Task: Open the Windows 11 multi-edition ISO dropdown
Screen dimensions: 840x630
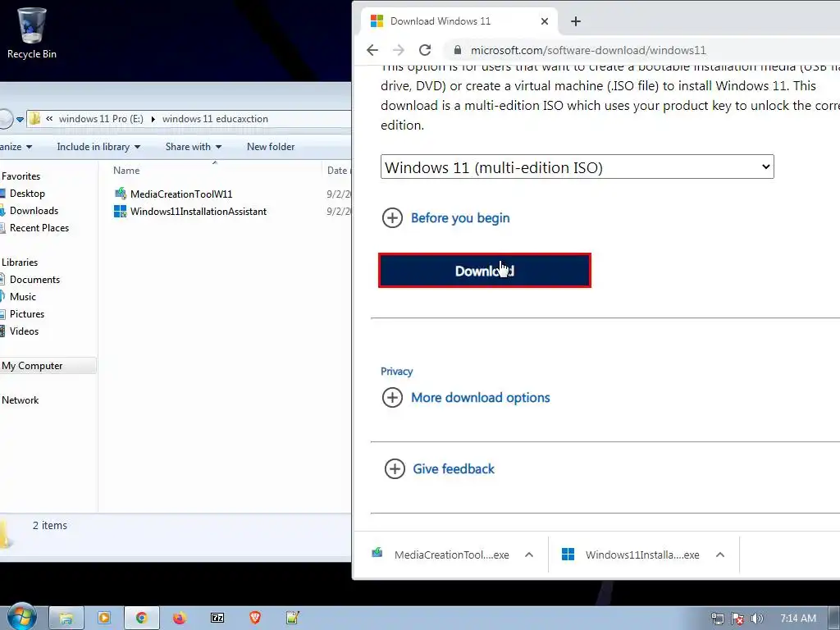Action: (577, 167)
